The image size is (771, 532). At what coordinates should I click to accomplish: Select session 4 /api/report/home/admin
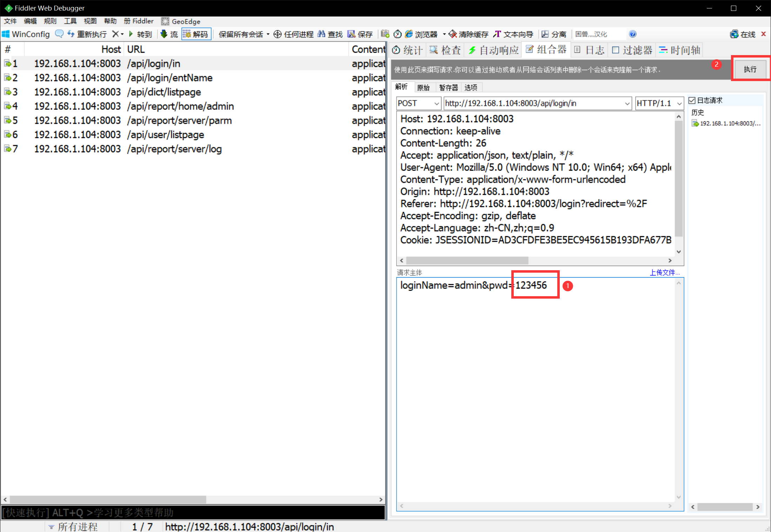click(x=181, y=106)
